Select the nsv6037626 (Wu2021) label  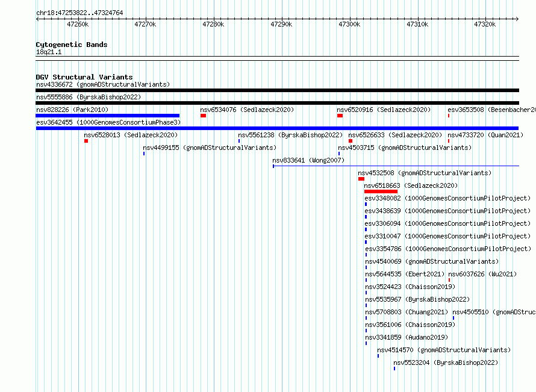(482, 274)
